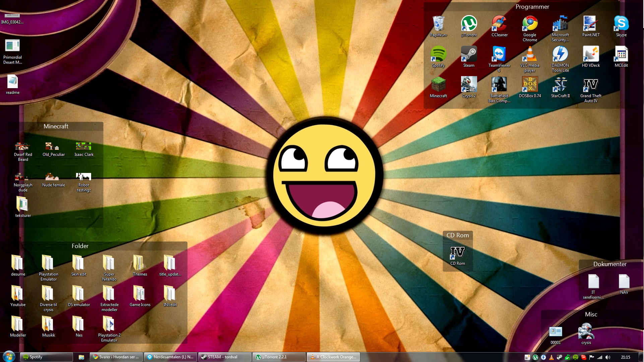Open the volume speaker tray icon
Image resolution: width=644 pixels, height=362 pixels.
608,357
